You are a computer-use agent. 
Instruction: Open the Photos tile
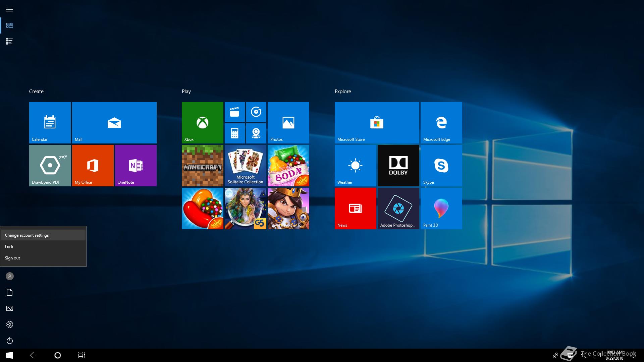(288, 123)
